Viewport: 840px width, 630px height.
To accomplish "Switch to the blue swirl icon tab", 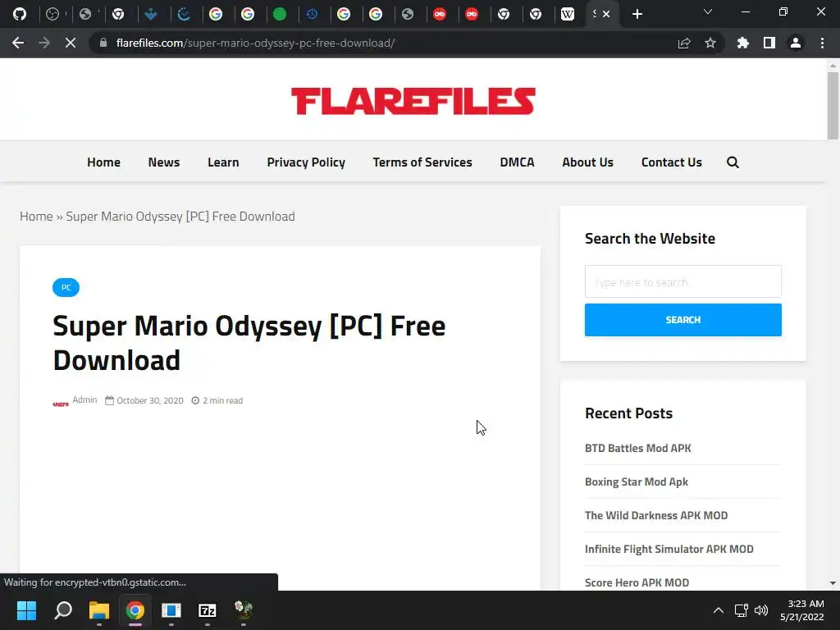I will (184, 14).
